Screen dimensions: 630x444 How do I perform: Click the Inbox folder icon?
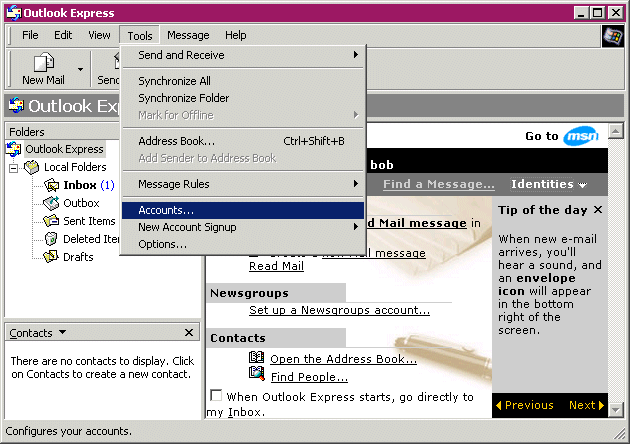click(x=51, y=185)
